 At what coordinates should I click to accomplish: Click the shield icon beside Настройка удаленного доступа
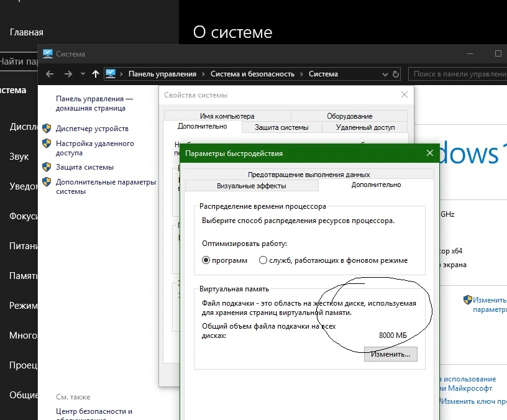tap(47, 144)
